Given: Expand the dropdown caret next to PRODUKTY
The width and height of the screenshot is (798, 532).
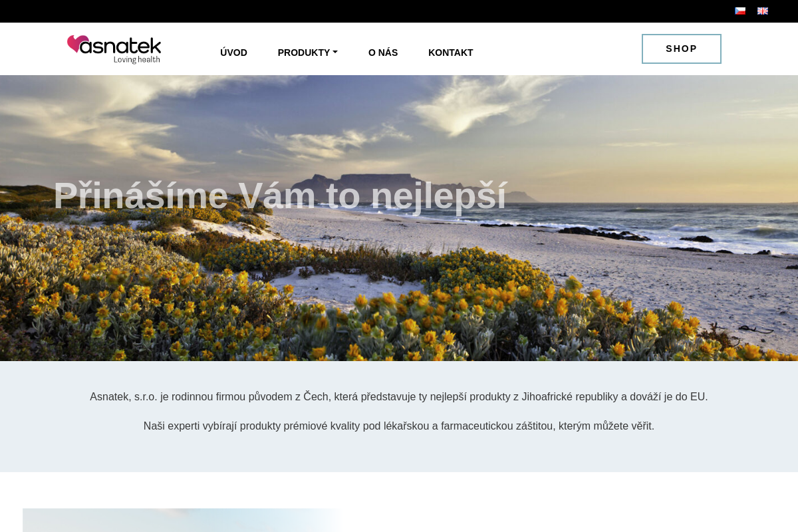Looking at the screenshot, I should pos(335,53).
